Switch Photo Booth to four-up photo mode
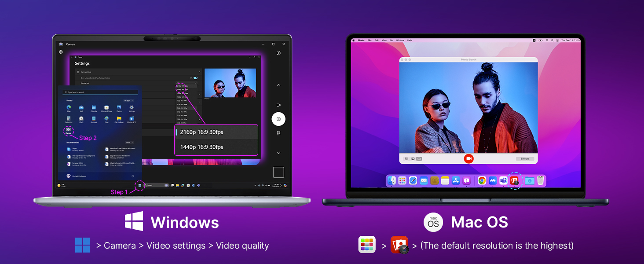 406,158
